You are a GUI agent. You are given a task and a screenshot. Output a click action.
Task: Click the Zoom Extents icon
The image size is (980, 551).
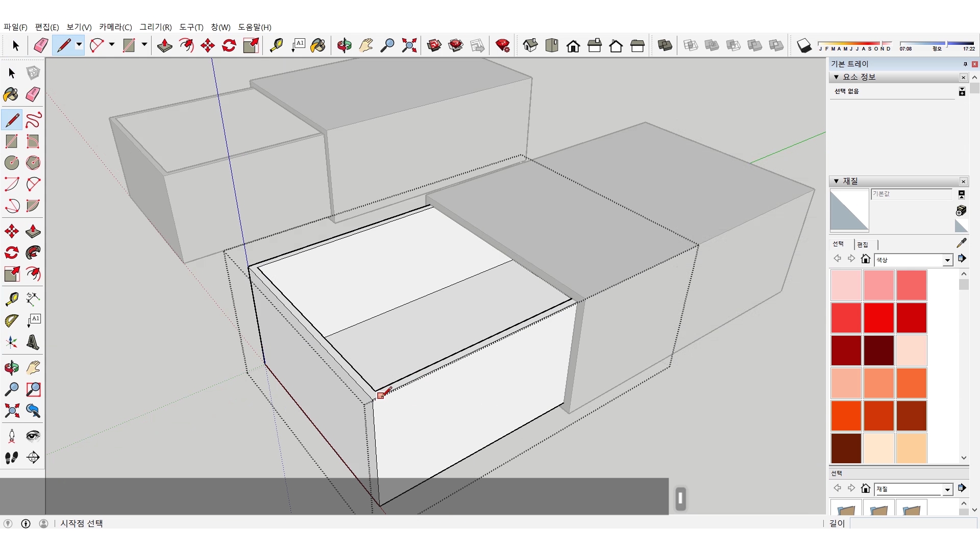tap(409, 46)
